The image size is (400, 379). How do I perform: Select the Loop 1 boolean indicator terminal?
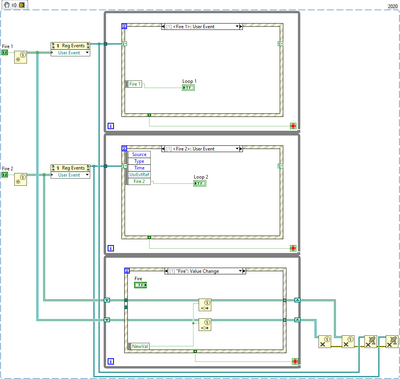click(x=188, y=88)
